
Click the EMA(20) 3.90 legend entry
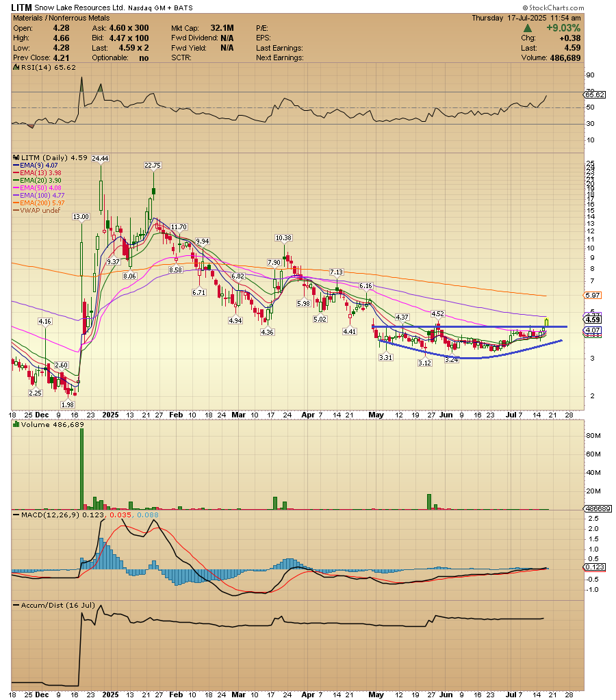coord(37,181)
